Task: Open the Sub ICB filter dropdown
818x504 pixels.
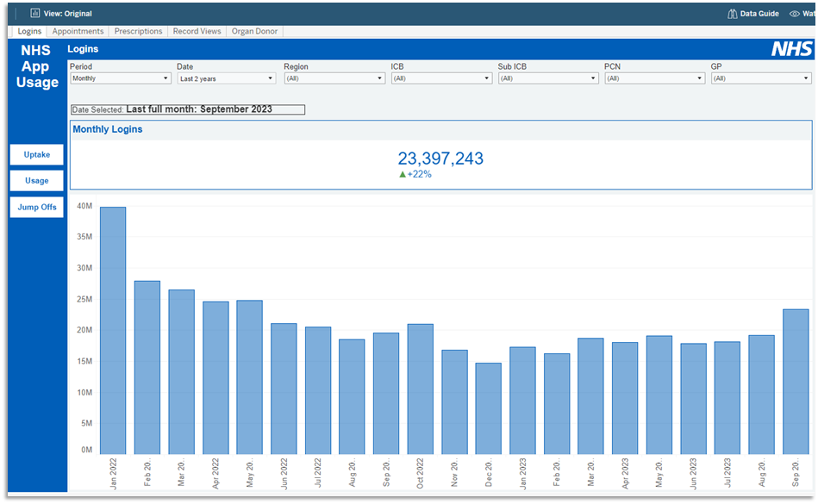Action: (x=547, y=78)
